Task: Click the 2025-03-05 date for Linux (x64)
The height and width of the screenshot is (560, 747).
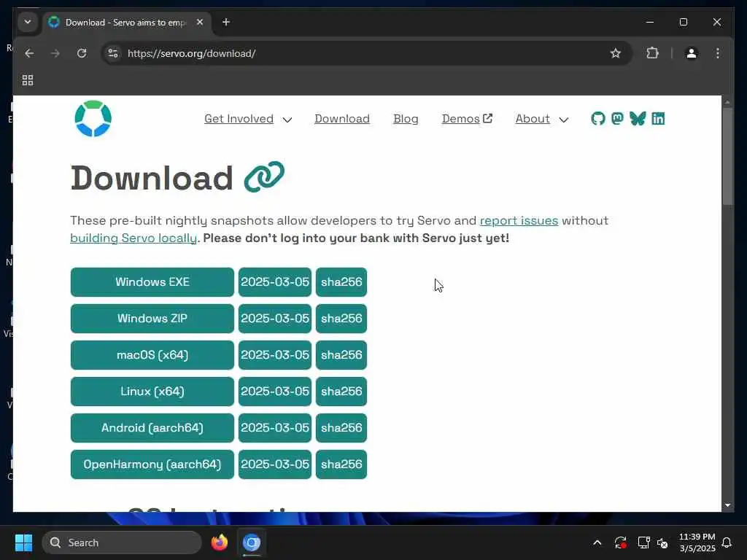Action: (x=275, y=392)
